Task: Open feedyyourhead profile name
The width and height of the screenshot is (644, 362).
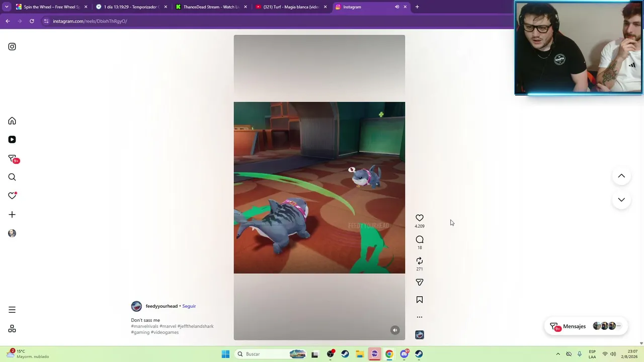Action: tap(162, 306)
